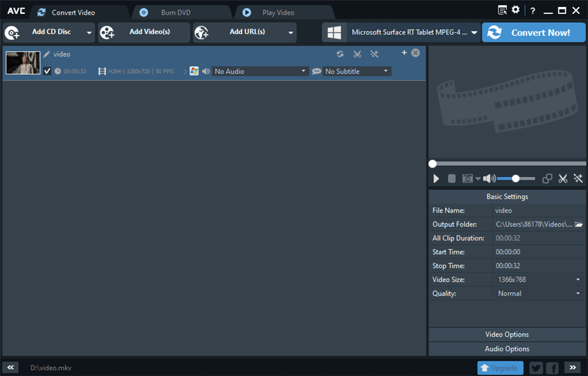Share on Facebook via the f icon
588x376 pixels.
pyautogui.click(x=553, y=368)
